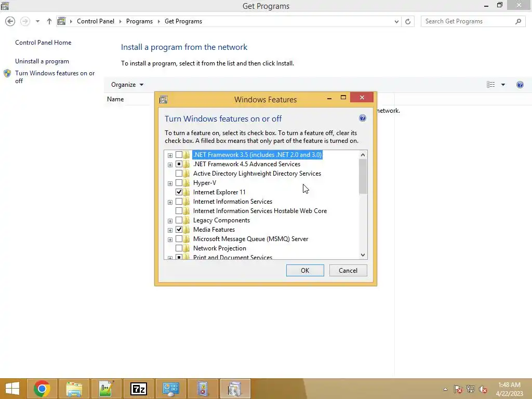Toggle .NET Framework 4.5 Advanced Services checkbox
The image size is (532, 399).
(x=179, y=164)
